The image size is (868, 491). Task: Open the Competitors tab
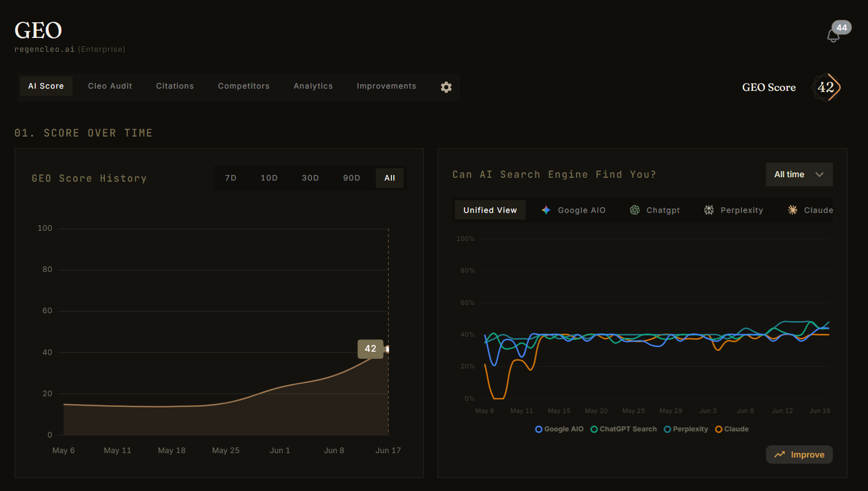(x=244, y=86)
